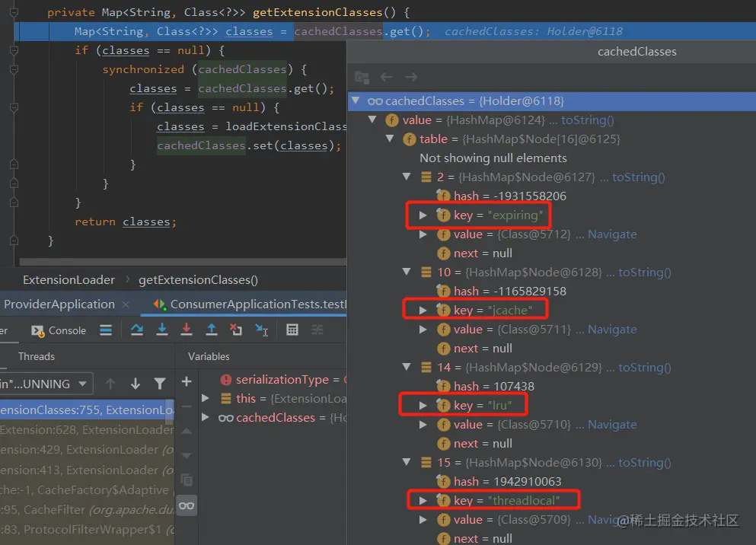Click set-as-root icon in cachedClasses popup toolbar

[x=362, y=77]
